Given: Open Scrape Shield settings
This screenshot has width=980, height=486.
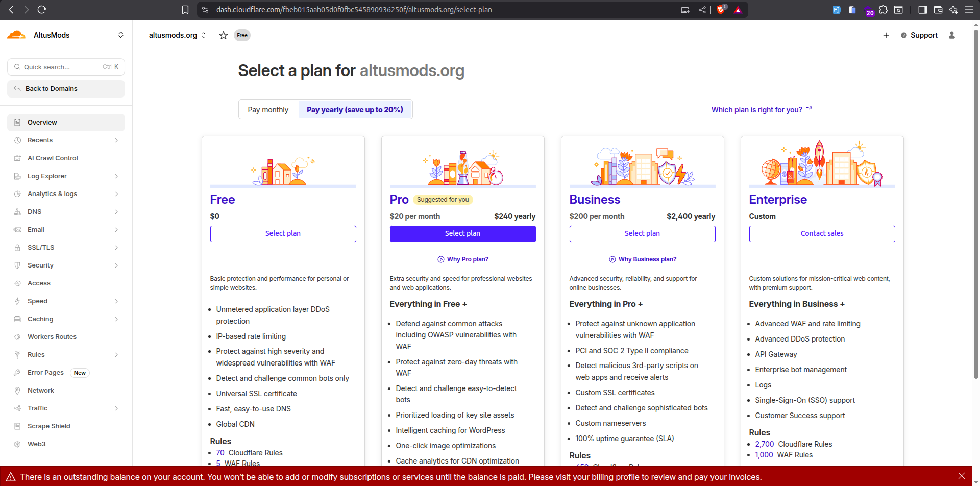Looking at the screenshot, I should tap(49, 426).
